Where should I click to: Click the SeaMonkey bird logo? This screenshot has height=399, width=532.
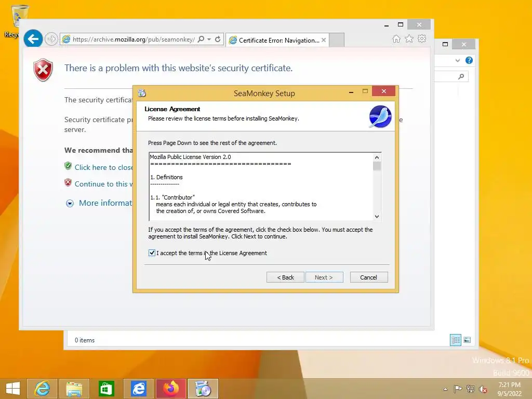tap(380, 116)
